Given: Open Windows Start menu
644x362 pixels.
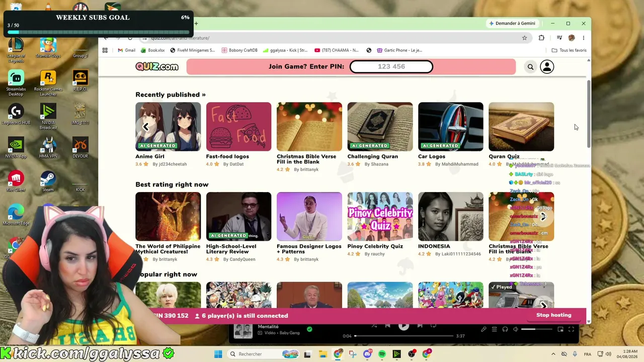Looking at the screenshot, I should coord(218,354).
